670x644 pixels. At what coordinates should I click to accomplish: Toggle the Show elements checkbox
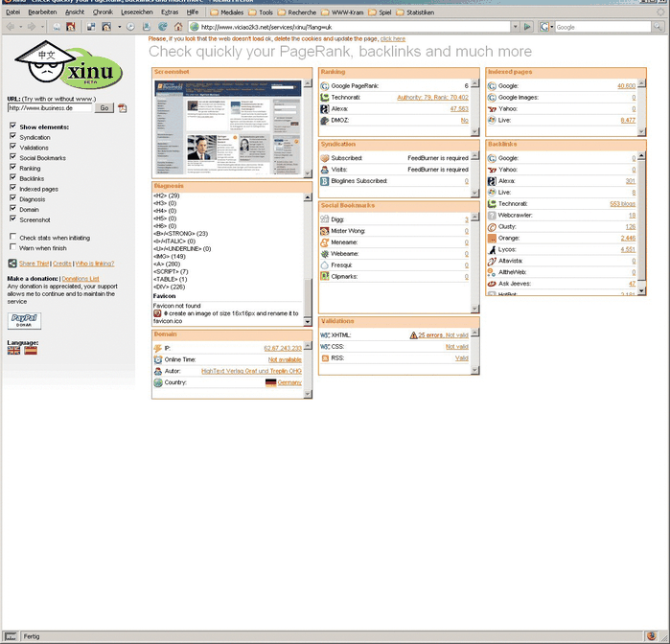pos(12,126)
